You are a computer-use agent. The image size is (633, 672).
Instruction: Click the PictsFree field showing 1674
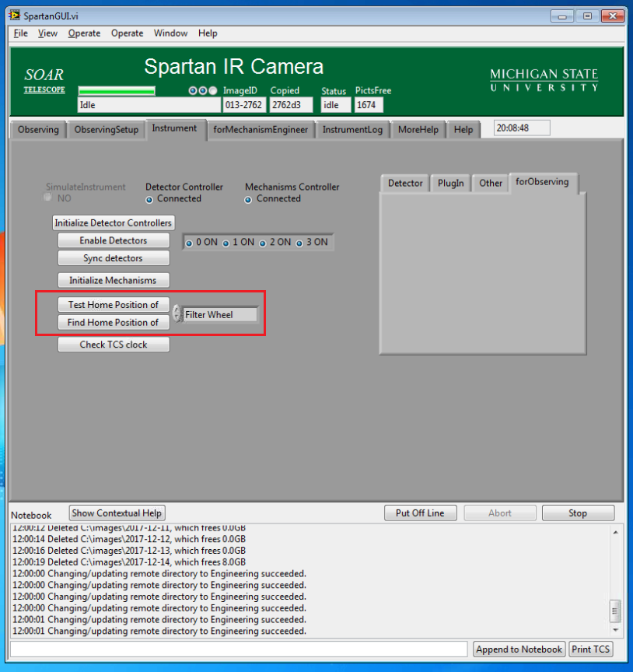tap(369, 105)
